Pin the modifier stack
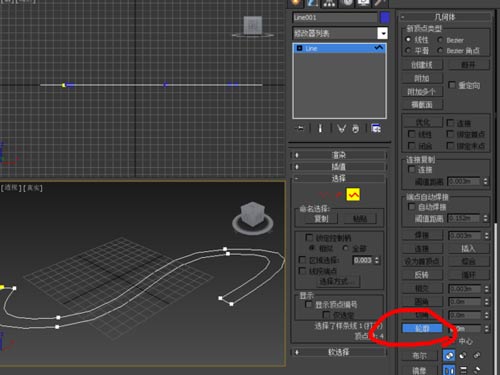 click(x=300, y=128)
